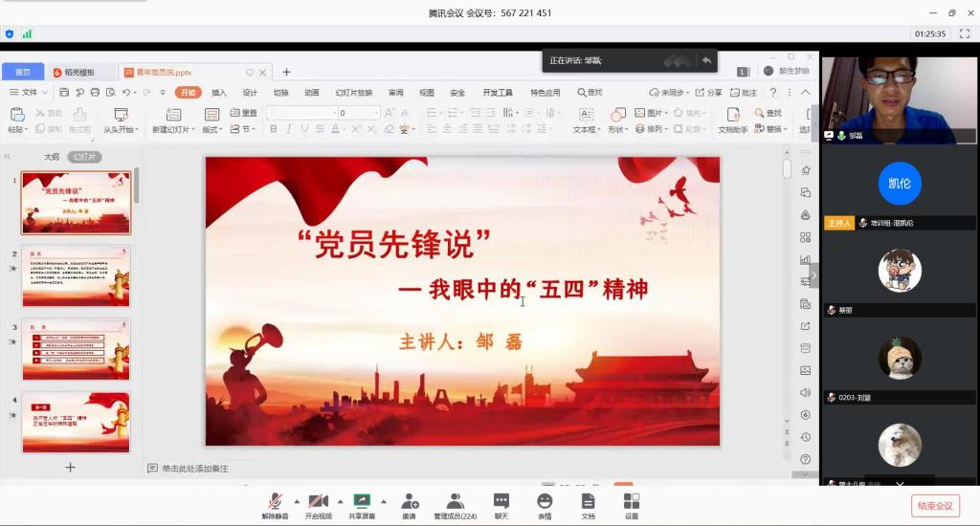Open the 表情 emoji reactions

[545, 503]
